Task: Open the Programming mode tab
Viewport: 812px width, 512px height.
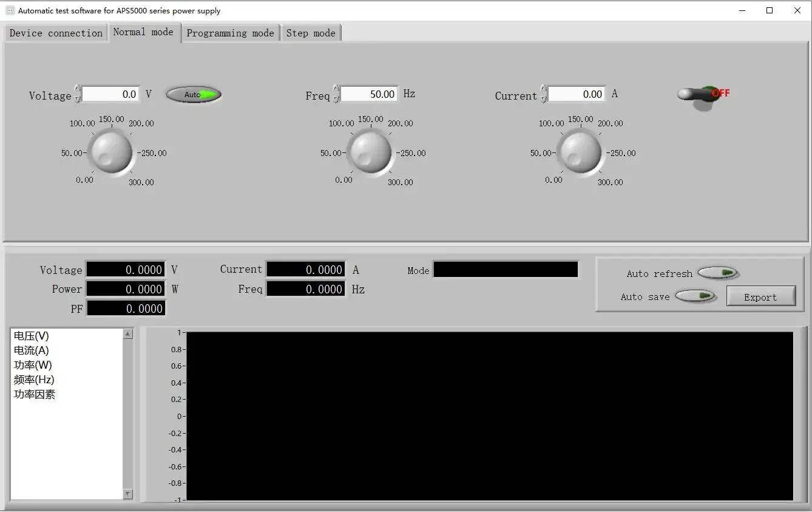Action: point(230,33)
